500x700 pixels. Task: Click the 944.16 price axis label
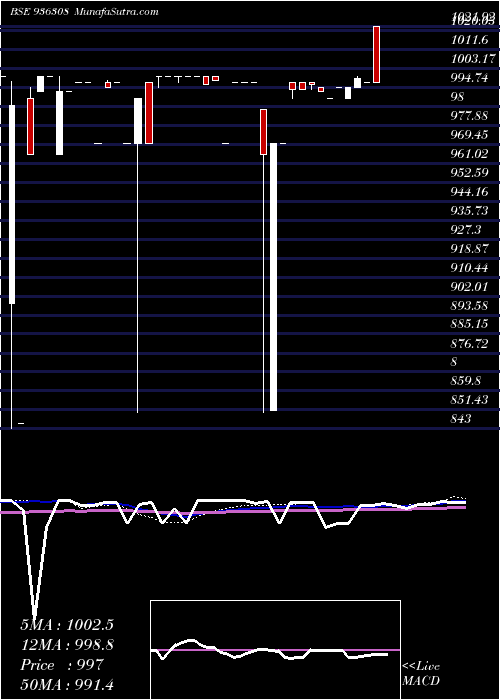pyautogui.click(x=469, y=192)
